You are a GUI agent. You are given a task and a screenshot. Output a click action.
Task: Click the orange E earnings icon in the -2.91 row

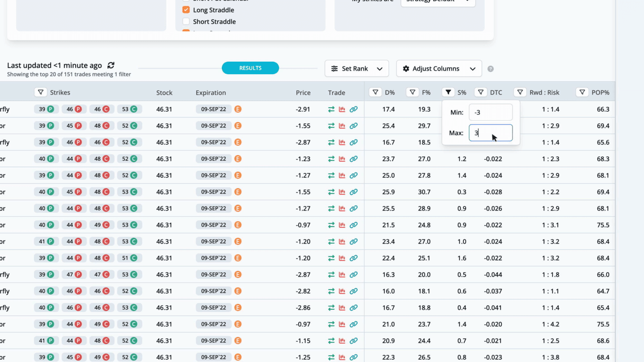[x=238, y=109]
